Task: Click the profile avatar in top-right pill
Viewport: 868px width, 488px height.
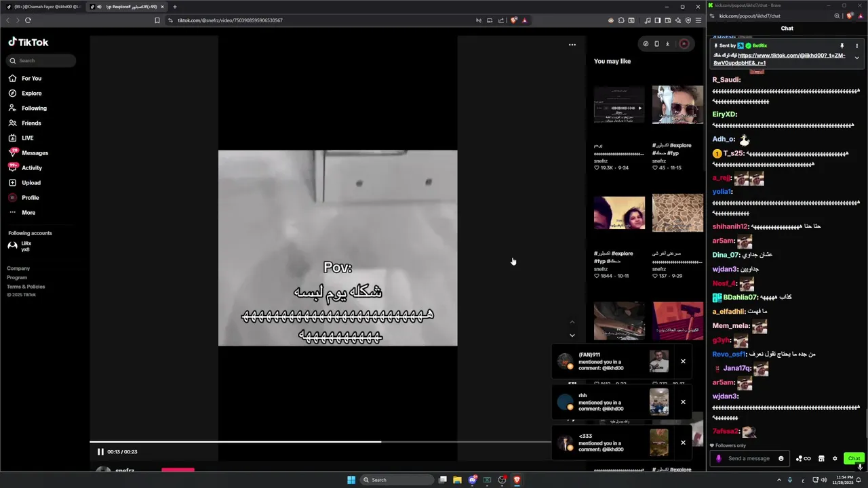Action: [684, 44]
